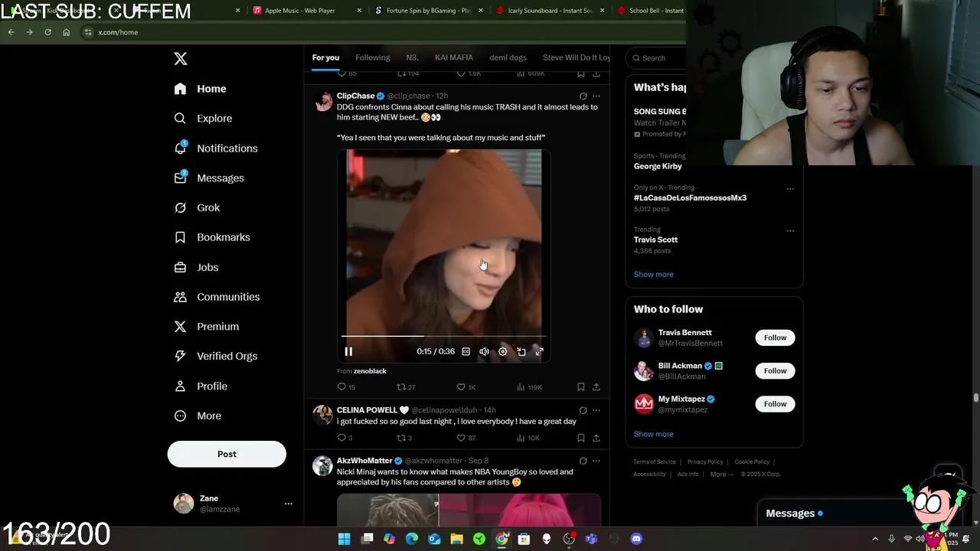The width and height of the screenshot is (980, 551).
Task: Enable picture-in-picture for video
Action: click(x=521, y=351)
